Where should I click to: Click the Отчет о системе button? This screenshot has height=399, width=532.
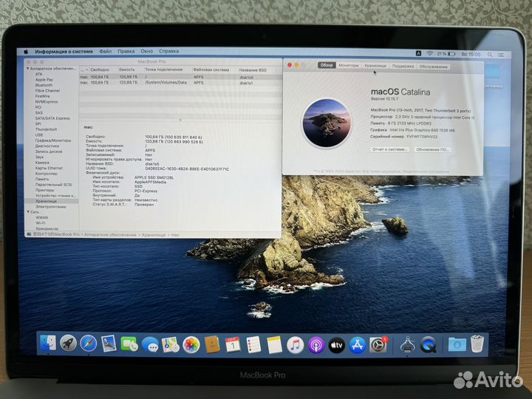(389, 149)
